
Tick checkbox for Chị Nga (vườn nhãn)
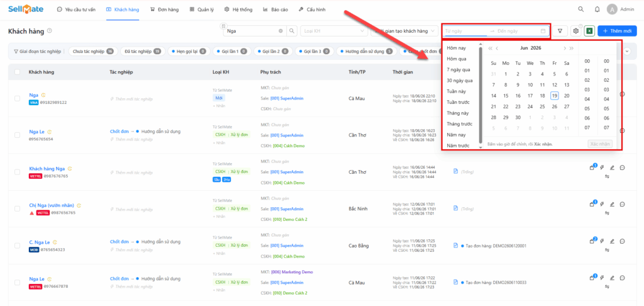(17, 208)
